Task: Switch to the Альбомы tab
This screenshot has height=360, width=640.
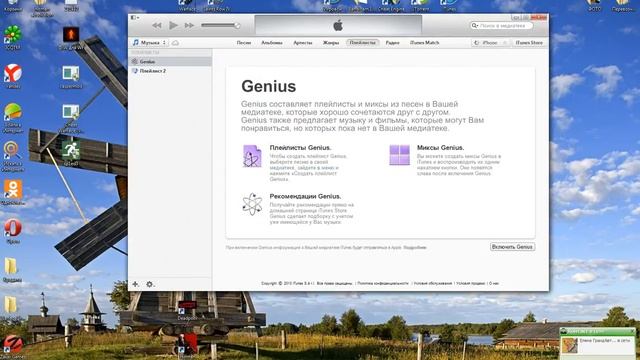Action: [272, 42]
